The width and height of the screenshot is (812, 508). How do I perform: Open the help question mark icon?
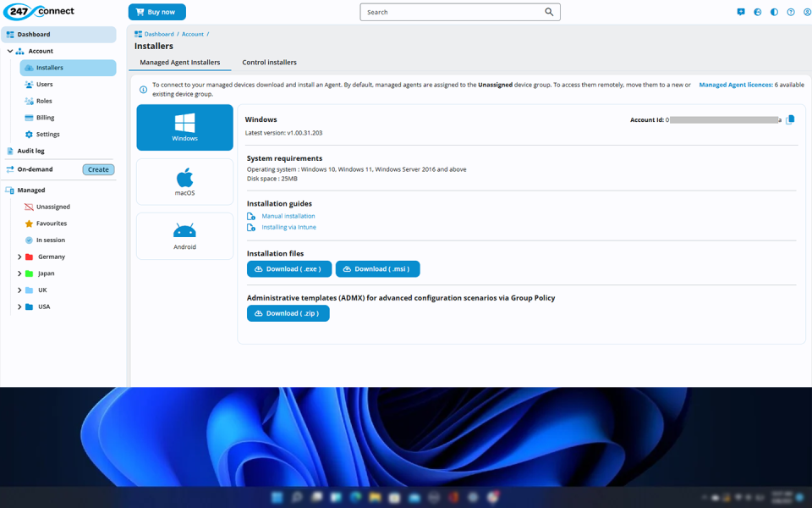[791, 12]
